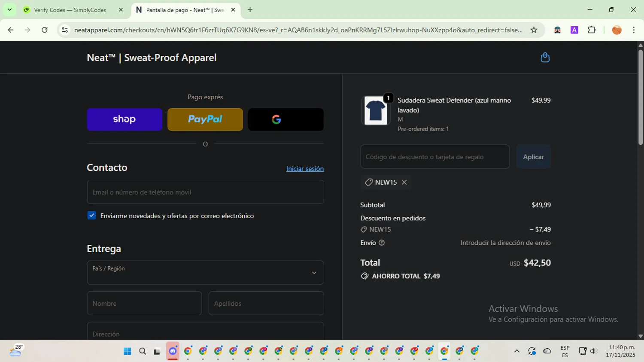
Task: Click the NEW15 discount tag chip
Action: click(386, 183)
